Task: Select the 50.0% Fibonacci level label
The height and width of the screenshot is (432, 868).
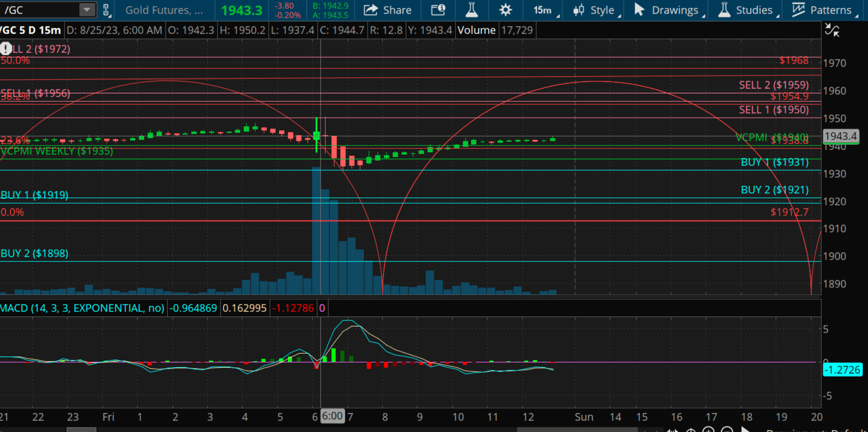Action: click(x=15, y=60)
